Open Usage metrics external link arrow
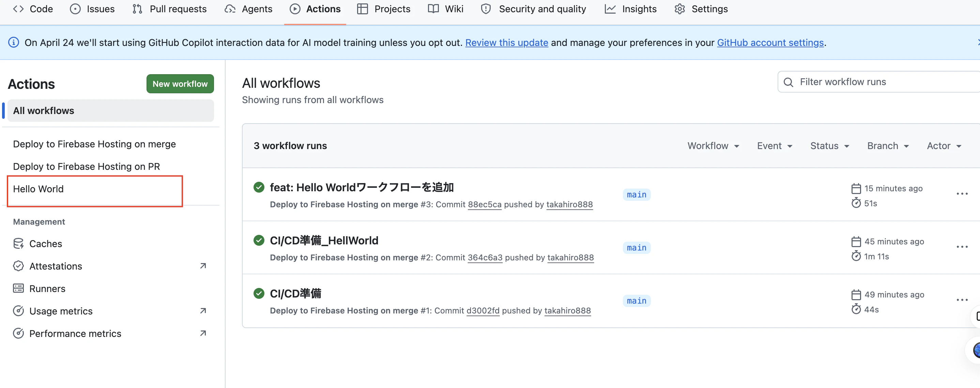The height and width of the screenshot is (388, 980). [x=203, y=311]
